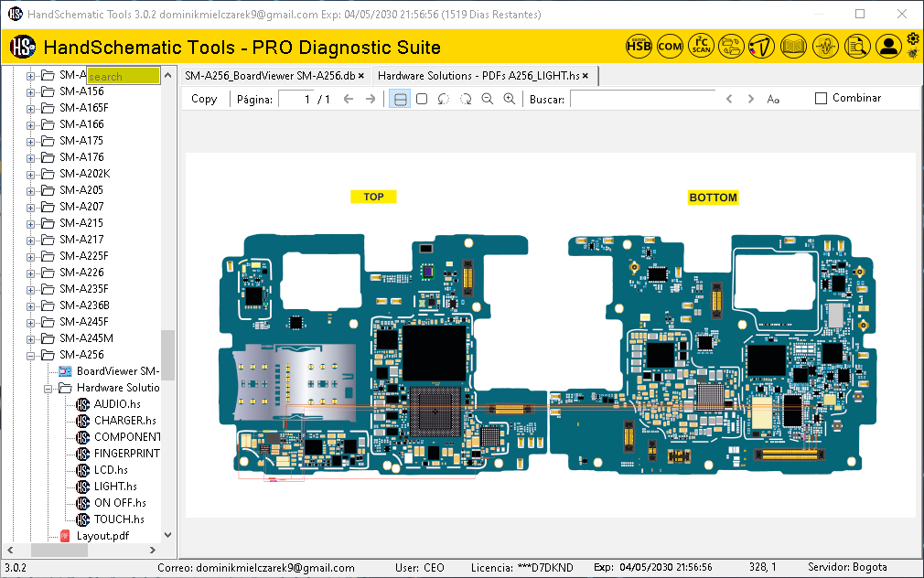The image size is (924, 578).
Task: Open the manual book icon
Action: 793,46
